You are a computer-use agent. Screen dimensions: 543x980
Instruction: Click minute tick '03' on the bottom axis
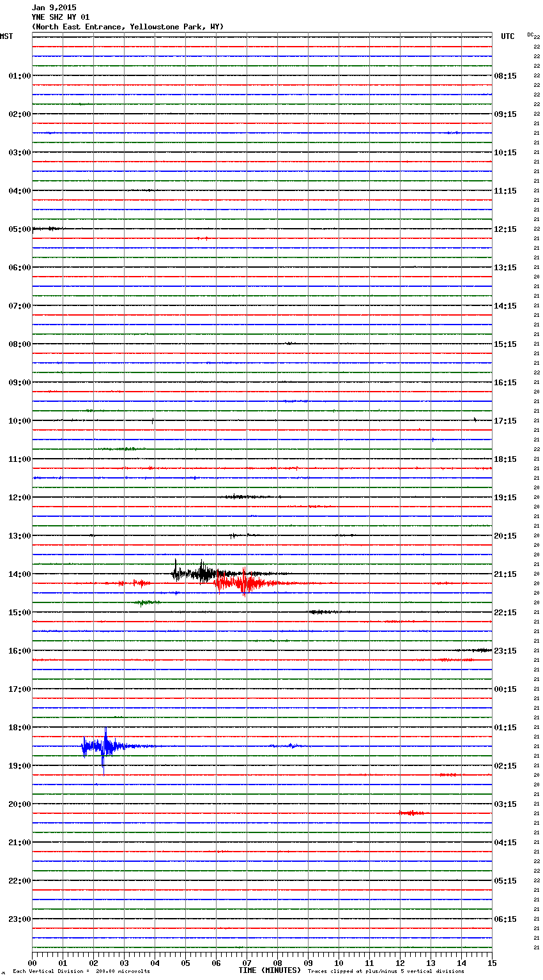tap(124, 963)
